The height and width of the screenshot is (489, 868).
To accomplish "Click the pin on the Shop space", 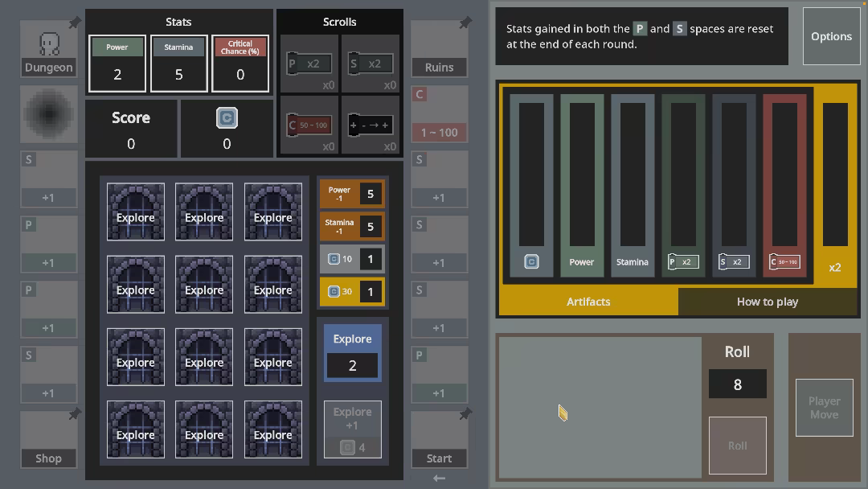I will coord(74,413).
